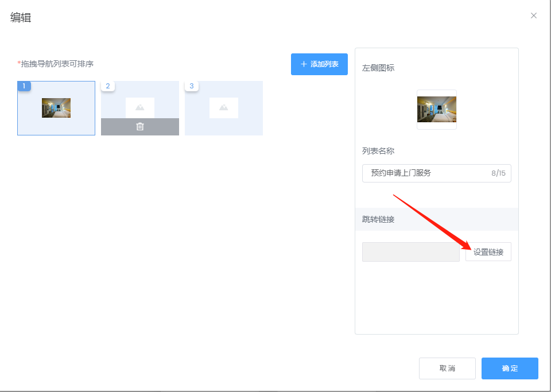Screen dimensions: 551x392
Task: Close the 编辑 dialog with the X
Action: [x=534, y=15]
